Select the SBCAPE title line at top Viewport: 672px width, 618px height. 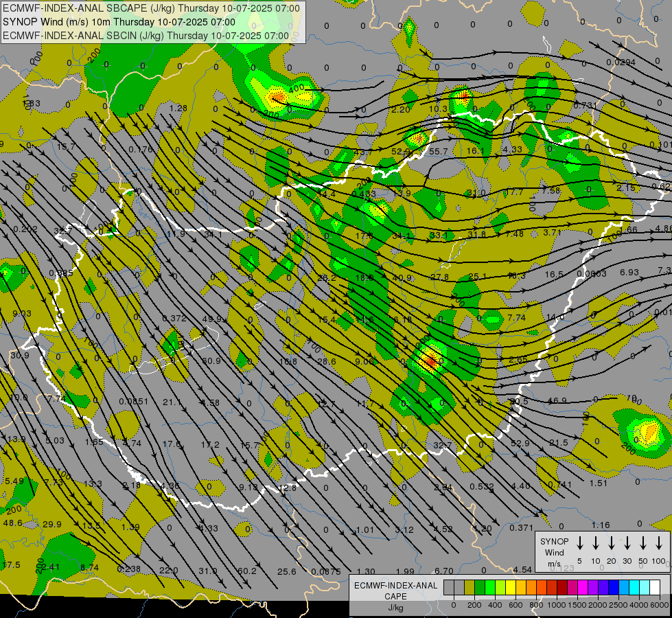pos(151,8)
